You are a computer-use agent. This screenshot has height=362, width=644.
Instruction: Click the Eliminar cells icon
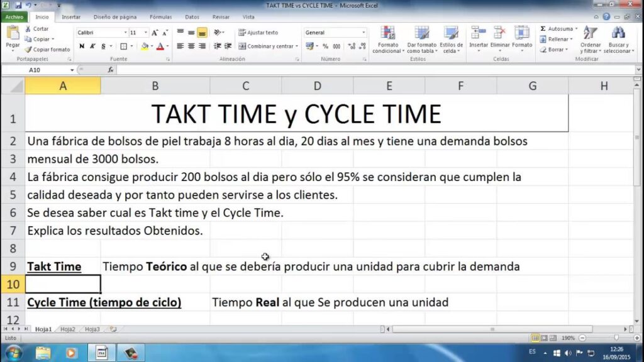[x=500, y=33]
